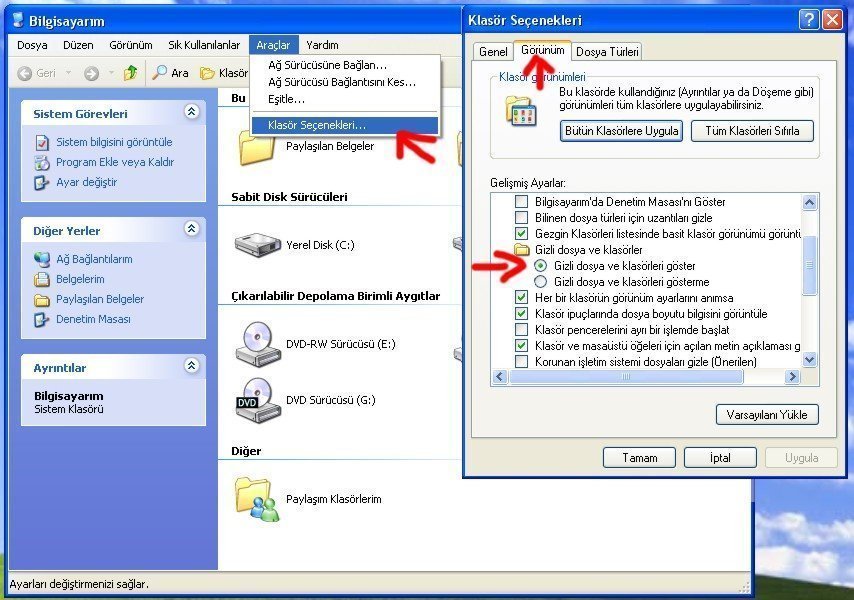Open the Denetim Masası link
This screenshot has height=600, width=854.
pyautogui.click(x=93, y=319)
